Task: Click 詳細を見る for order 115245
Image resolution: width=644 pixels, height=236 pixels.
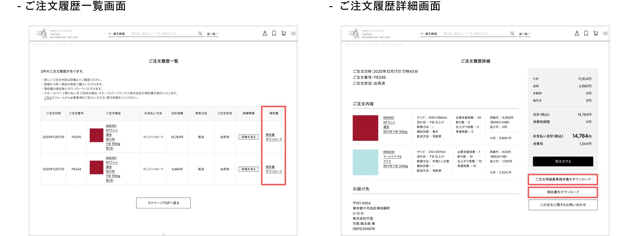Action: pyautogui.click(x=248, y=137)
